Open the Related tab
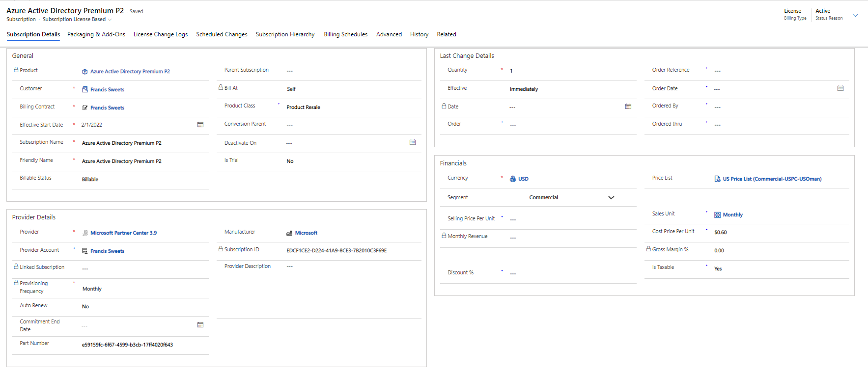The width and height of the screenshot is (868, 373). pyautogui.click(x=447, y=34)
